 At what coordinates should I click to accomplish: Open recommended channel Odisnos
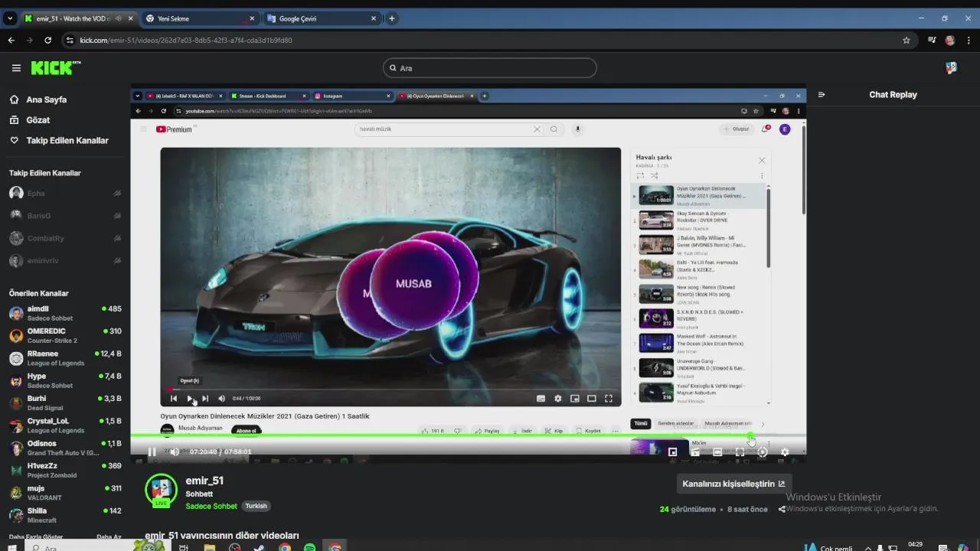(65, 448)
